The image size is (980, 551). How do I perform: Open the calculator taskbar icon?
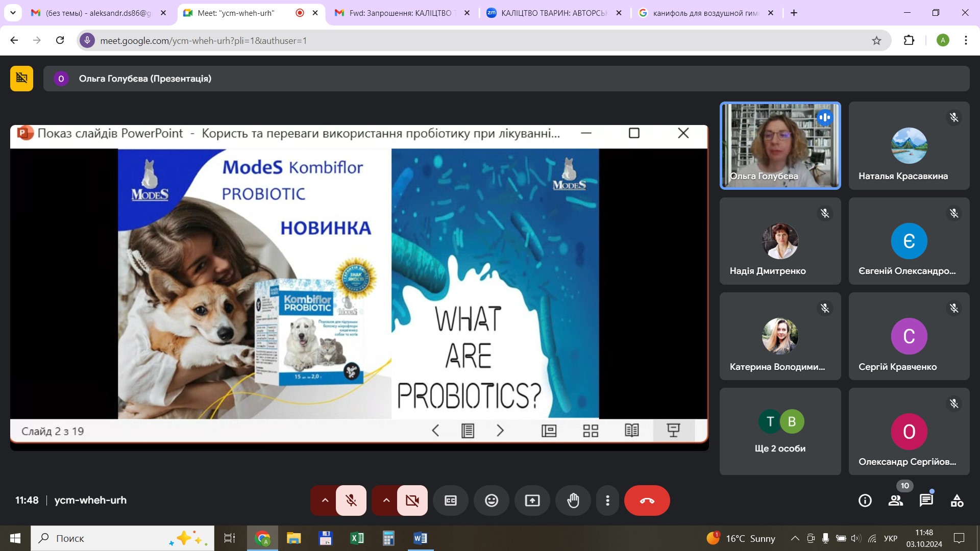[388, 538]
